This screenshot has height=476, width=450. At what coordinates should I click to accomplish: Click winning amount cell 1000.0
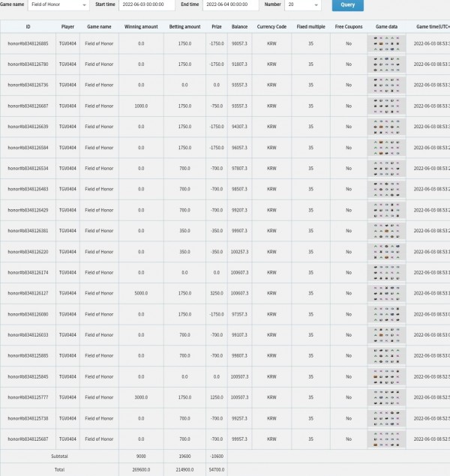(141, 106)
